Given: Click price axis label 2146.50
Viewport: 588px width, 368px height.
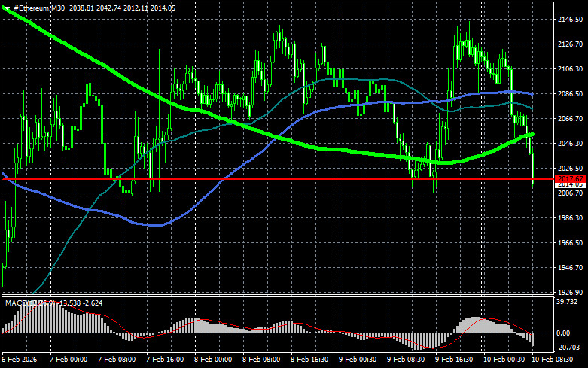Looking at the screenshot, I should click(x=571, y=20).
